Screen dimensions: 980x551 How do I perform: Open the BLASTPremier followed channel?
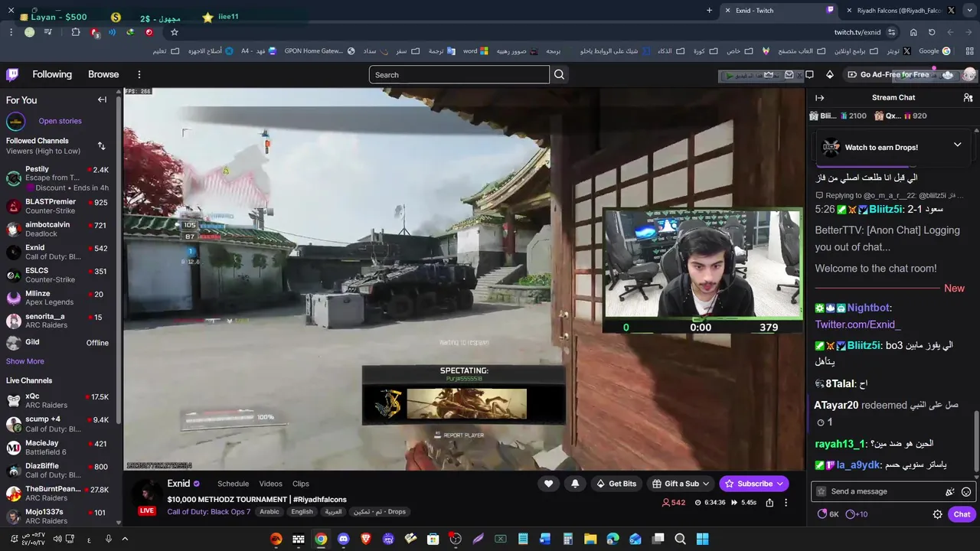(x=58, y=207)
